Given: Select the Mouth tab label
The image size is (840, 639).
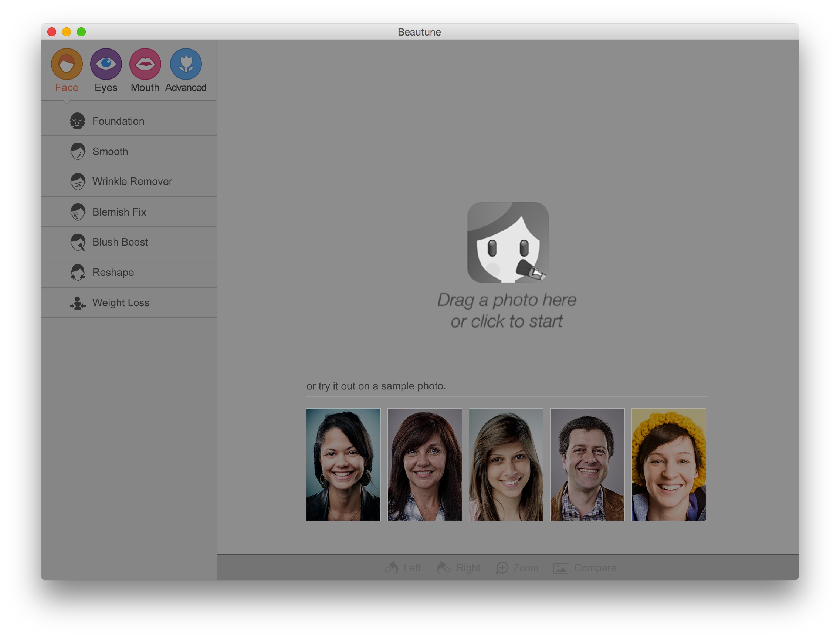Looking at the screenshot, I should coord(145,88).
